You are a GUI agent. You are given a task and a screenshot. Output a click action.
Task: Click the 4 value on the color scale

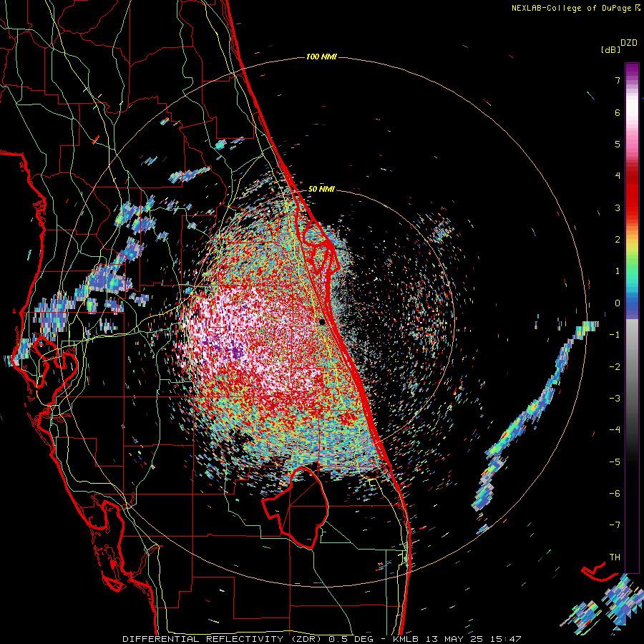pos(618,176)
